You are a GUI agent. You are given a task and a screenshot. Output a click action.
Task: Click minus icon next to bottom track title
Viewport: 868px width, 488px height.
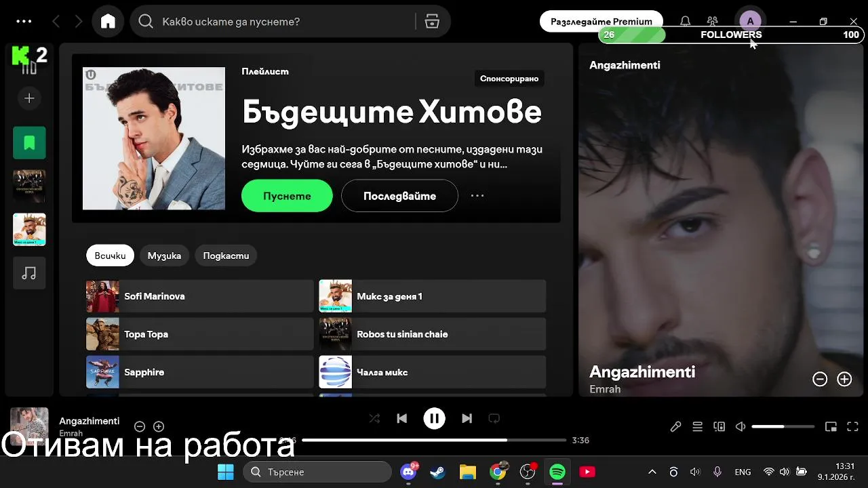tap(140, 426)
